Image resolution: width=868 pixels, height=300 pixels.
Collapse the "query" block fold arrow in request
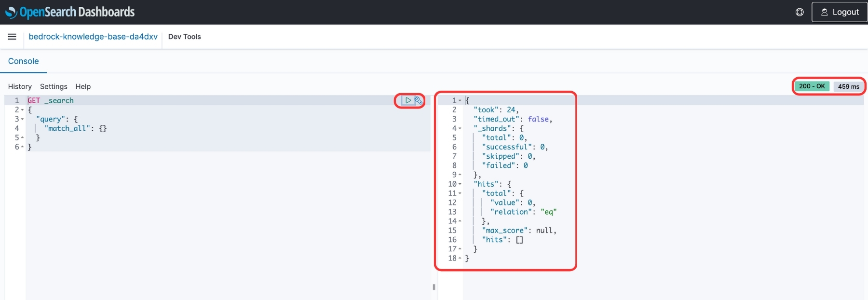[22, 119]
